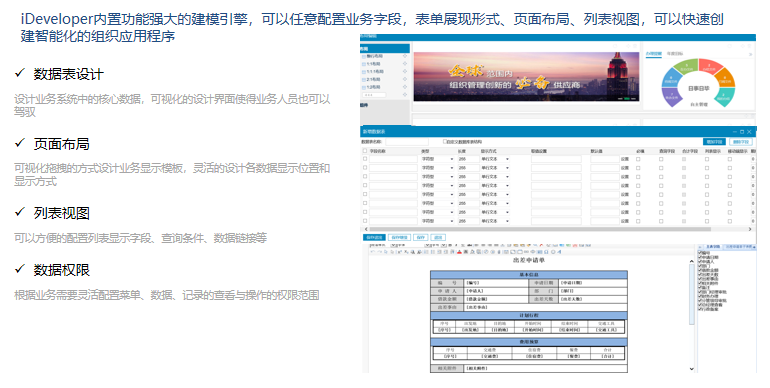Tick the 列表显示 checkbox in the first field row
This screenshot has height=388, width=770.
click(x=707, y=159)
